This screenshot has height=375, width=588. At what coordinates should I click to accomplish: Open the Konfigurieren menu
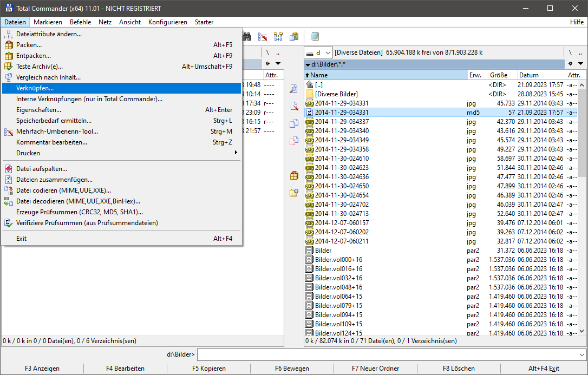tap(168, 22)
